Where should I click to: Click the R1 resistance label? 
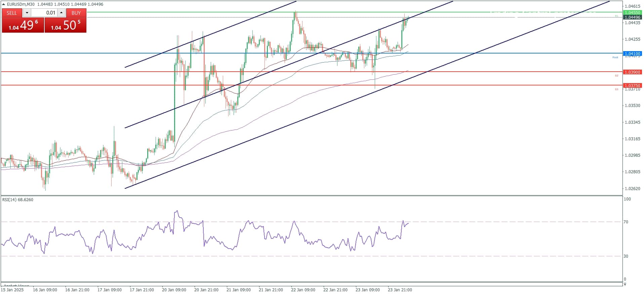(x=616, y=16)
